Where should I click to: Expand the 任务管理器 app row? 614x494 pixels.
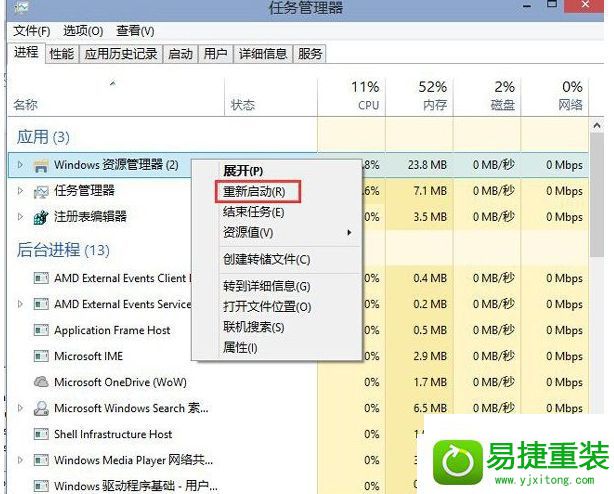click(x=20, y=191)
